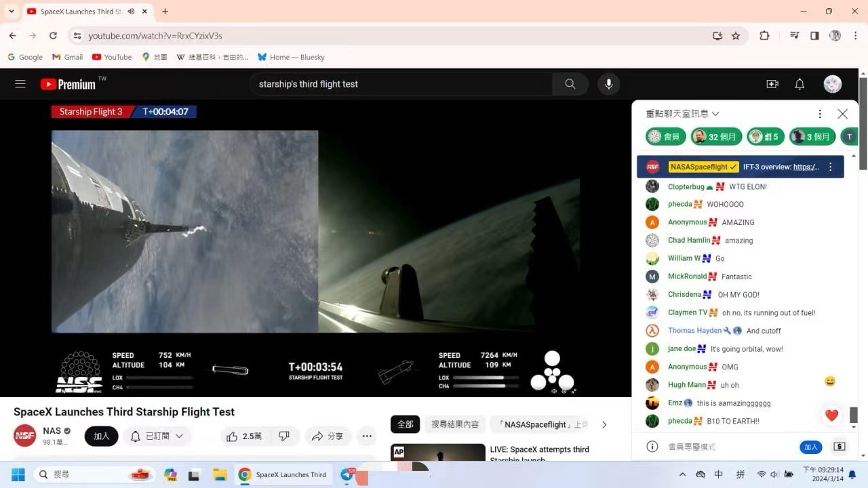Click the YouTube search input field

tap(401, 84)
